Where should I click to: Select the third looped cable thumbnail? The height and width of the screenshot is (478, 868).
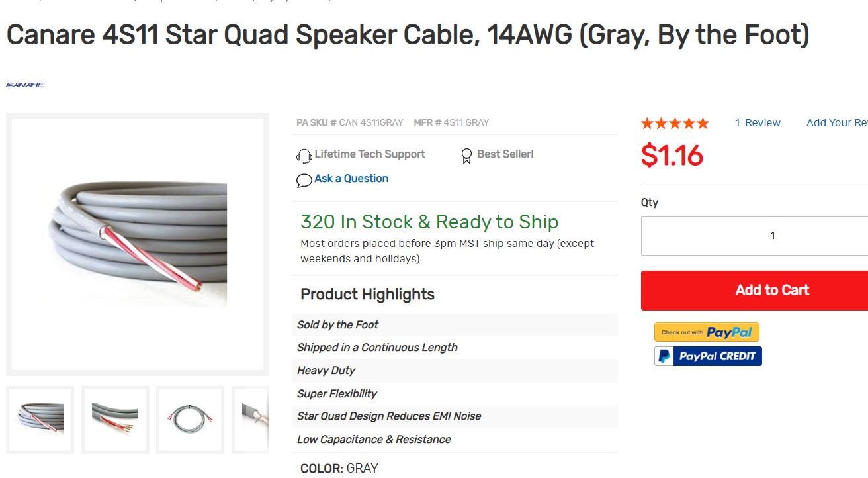[190, 420]
